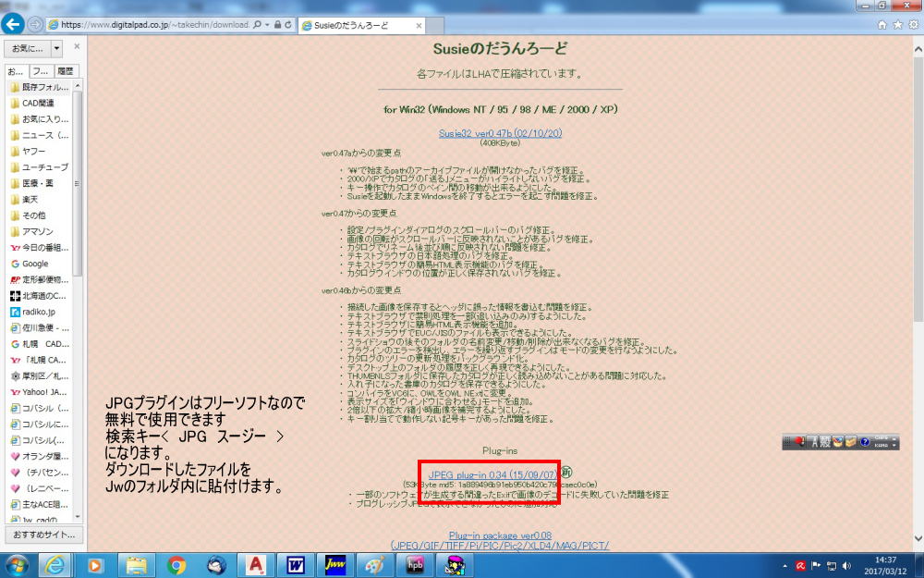
Task: Click the search magnifier in address bar
Action: tap(258, 25)
